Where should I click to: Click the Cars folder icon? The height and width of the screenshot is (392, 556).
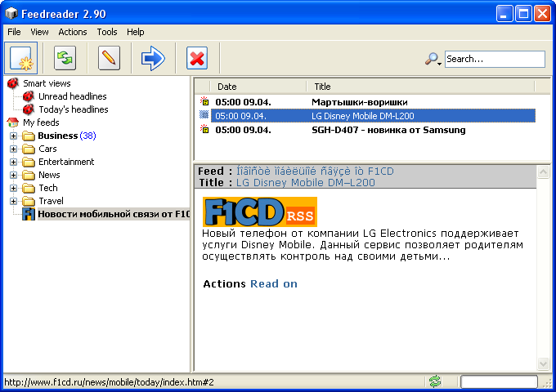(29, 149)
